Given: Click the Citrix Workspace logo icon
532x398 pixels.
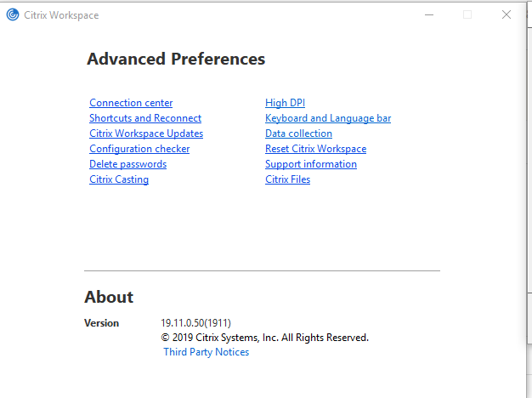Looking at the screenshot, I should (x=13, y=15).
